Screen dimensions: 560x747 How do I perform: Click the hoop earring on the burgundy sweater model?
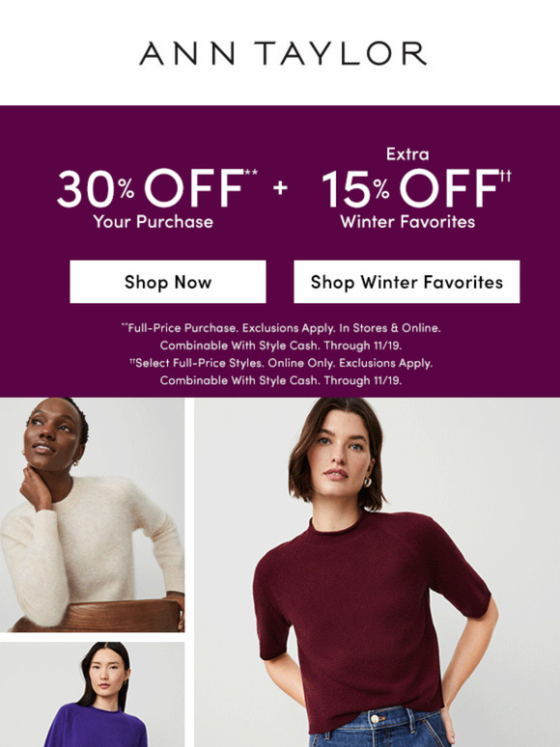click(368, 482)
